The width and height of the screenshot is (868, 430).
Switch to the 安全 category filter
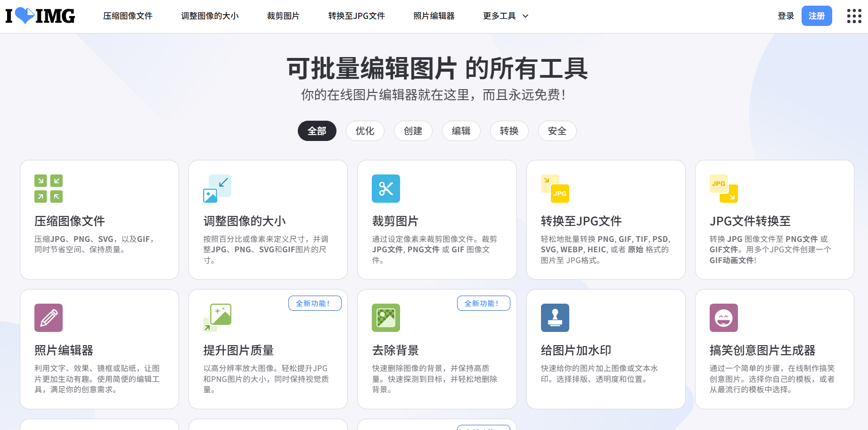(x=557, y=131)
